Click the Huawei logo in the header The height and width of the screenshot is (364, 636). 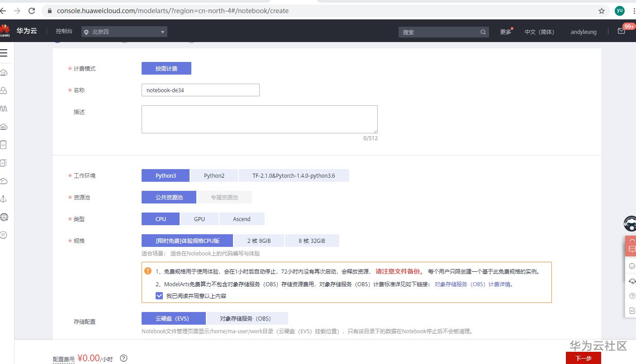tap(5, 31)
